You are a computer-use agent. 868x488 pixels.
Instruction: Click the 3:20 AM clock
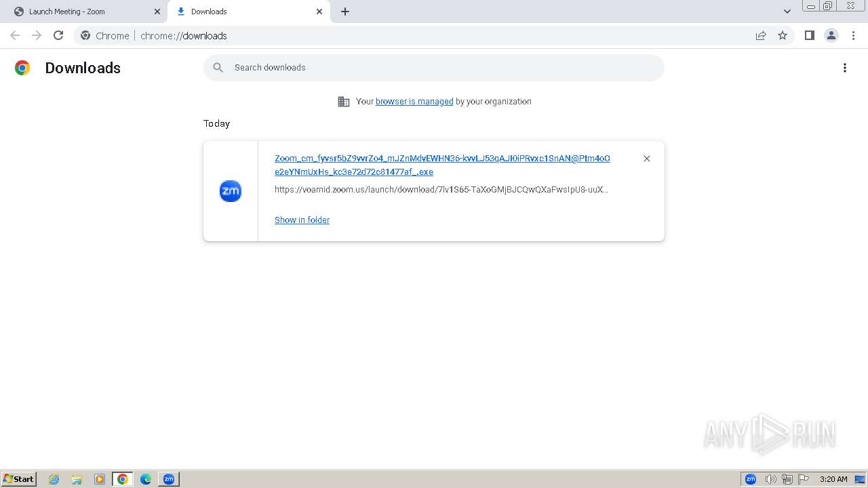[833, 479]
